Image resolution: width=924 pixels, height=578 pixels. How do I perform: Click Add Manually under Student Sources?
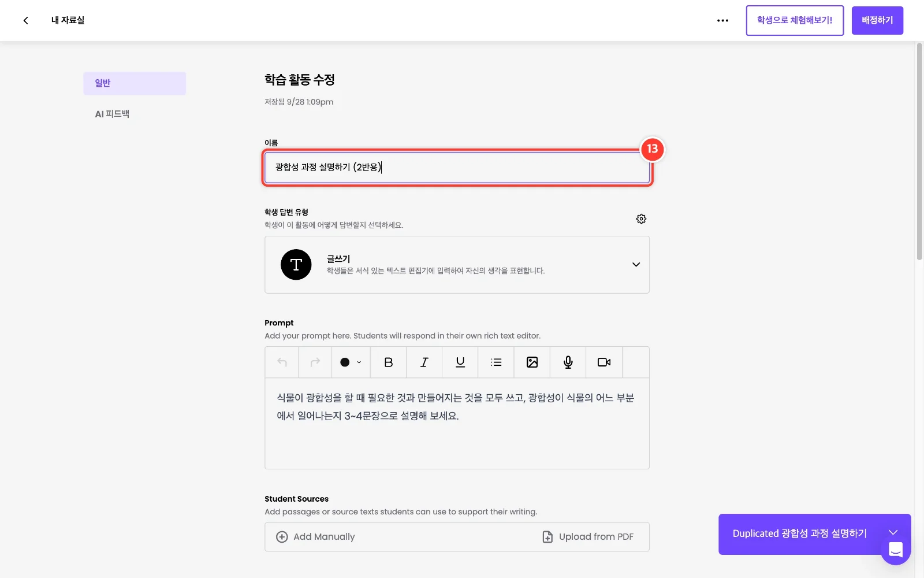pos(315,537)
